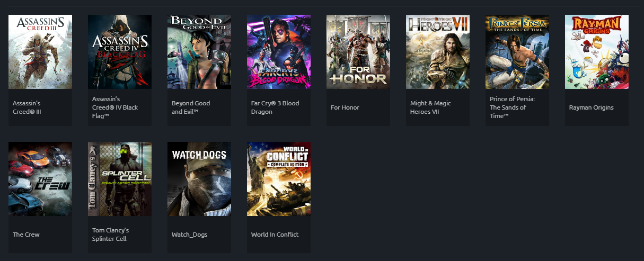
Task: Click the "World In Conflict" title text
Action: 275,235
